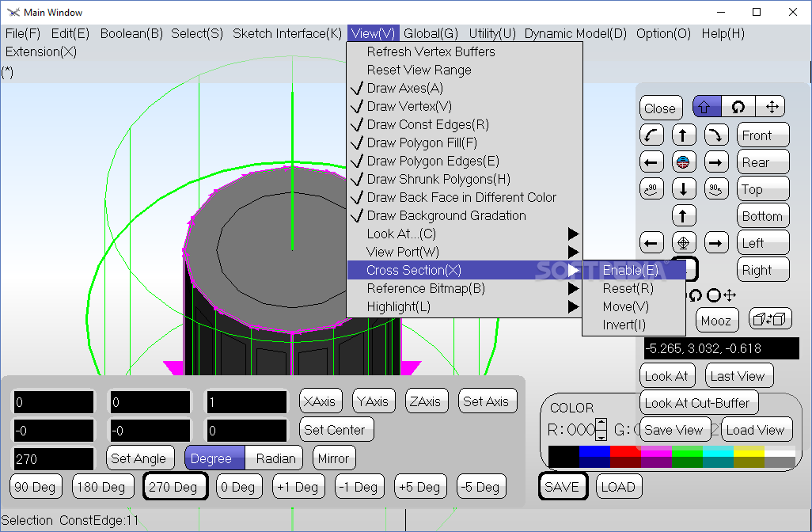Toggle Draw Polygon Edges(E) option
The width and height of the screenshot is (812, 532).
coord(465,161)
